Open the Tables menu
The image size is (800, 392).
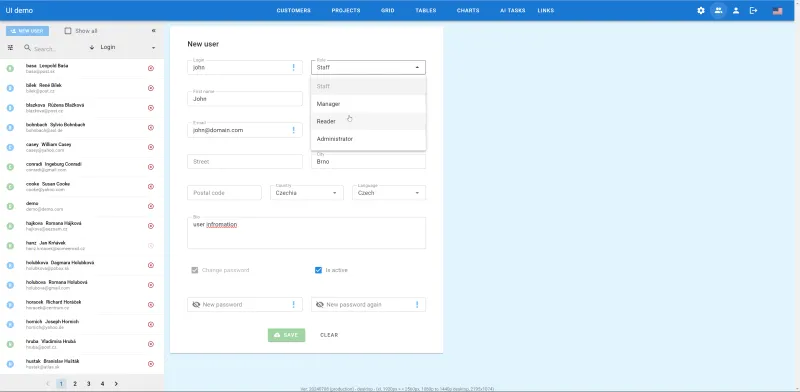426,11
